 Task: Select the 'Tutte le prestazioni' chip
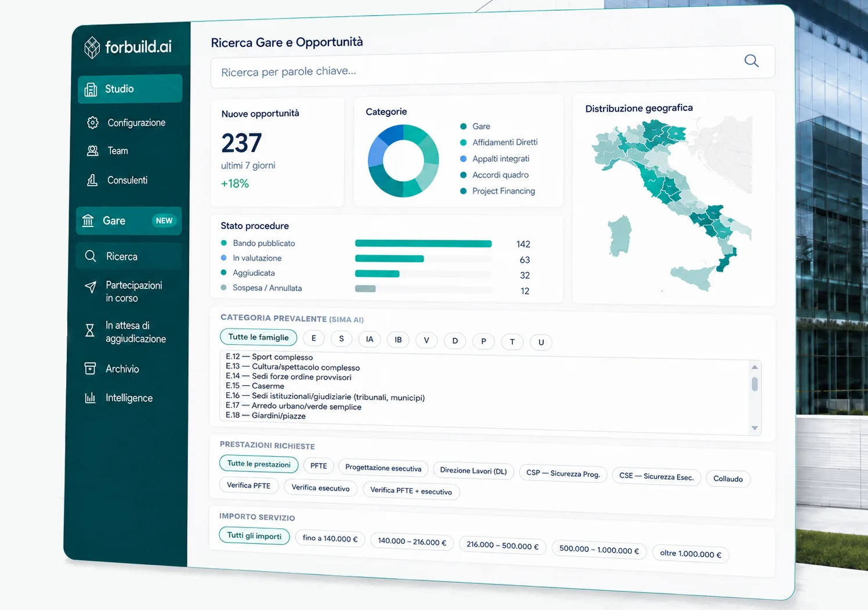tap(259, 464)
